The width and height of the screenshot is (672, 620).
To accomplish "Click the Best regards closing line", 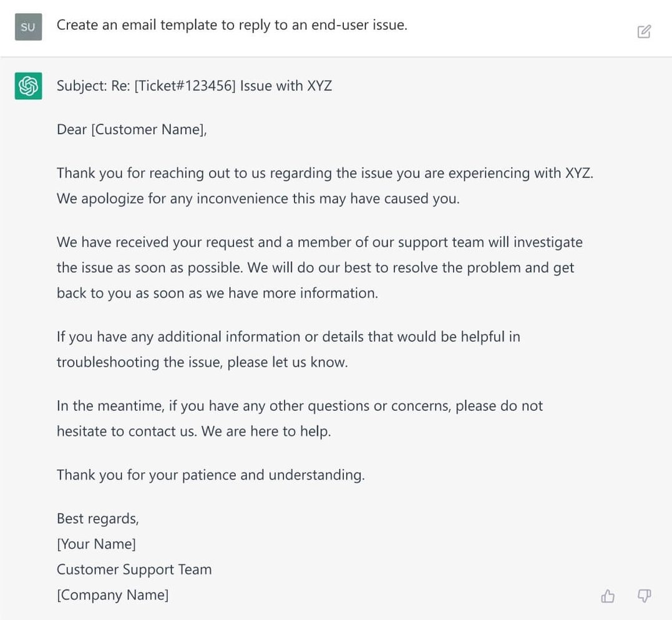I will (x=98, y=518).
